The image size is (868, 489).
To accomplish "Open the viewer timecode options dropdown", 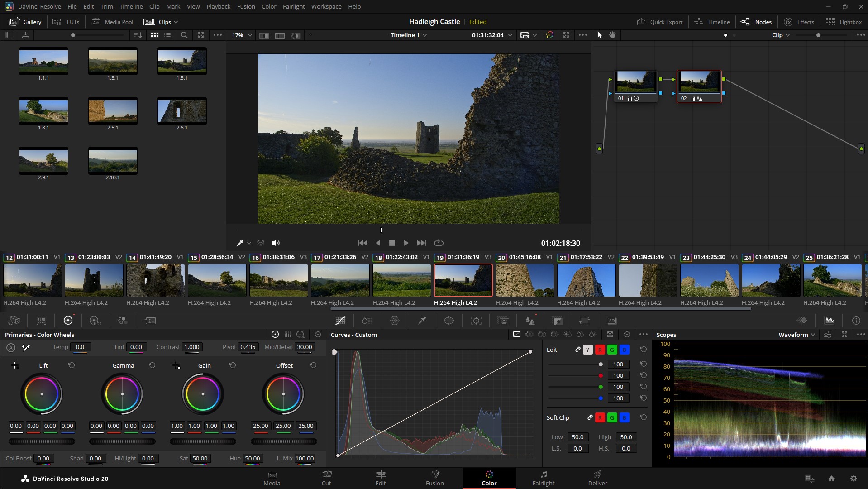I will pyautogui.click(x=510, y=35).
